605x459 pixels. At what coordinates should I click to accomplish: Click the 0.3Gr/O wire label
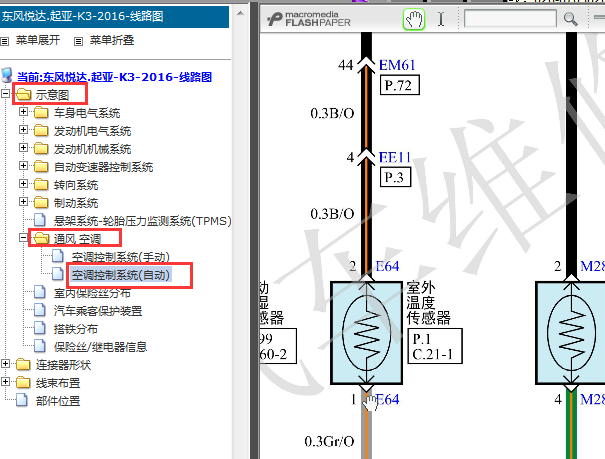pyautogui.click(x=329, y=441)
